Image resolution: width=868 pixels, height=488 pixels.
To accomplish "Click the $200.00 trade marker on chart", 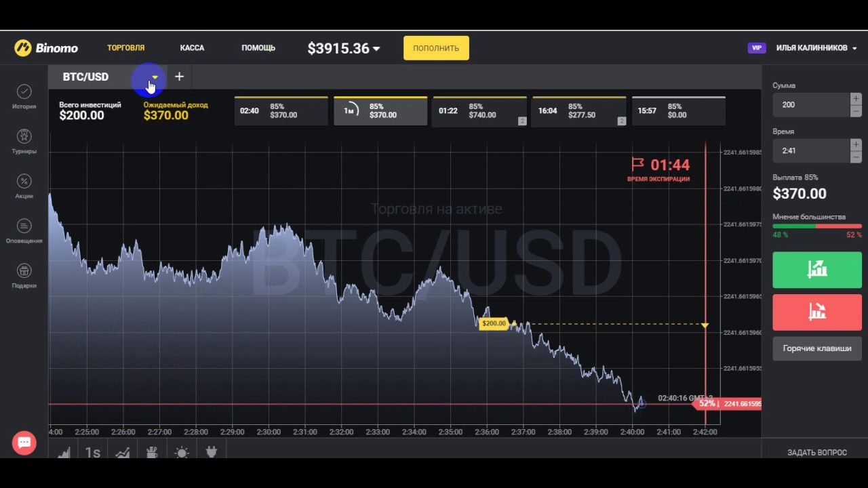I will (x=494, y=324).
